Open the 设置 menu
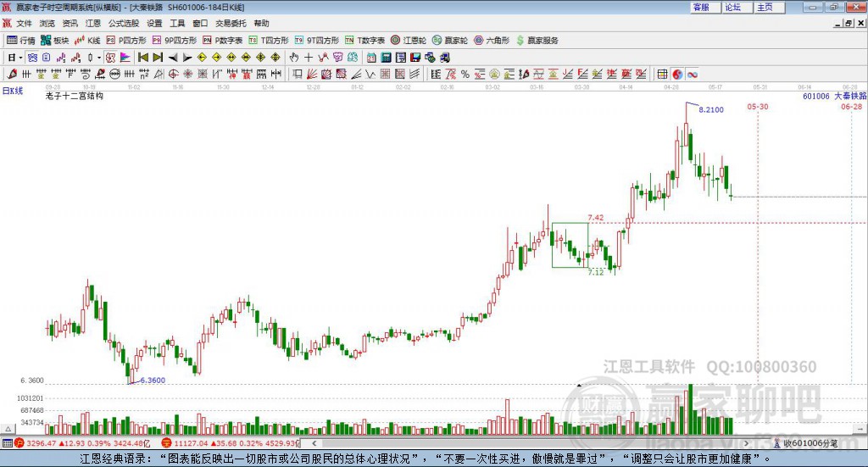 click(x=154, y=23)
